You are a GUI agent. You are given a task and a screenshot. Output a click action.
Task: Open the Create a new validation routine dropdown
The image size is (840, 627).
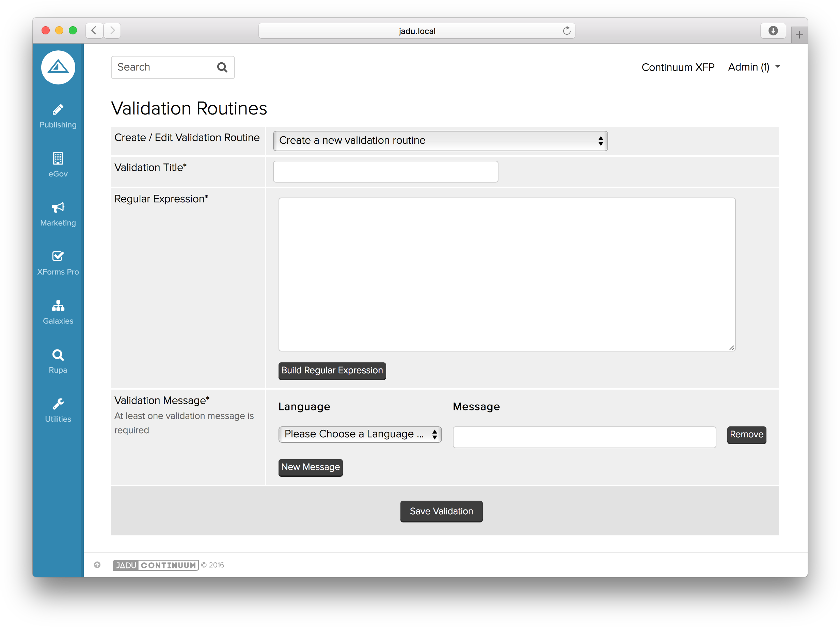tap(440, 140)
